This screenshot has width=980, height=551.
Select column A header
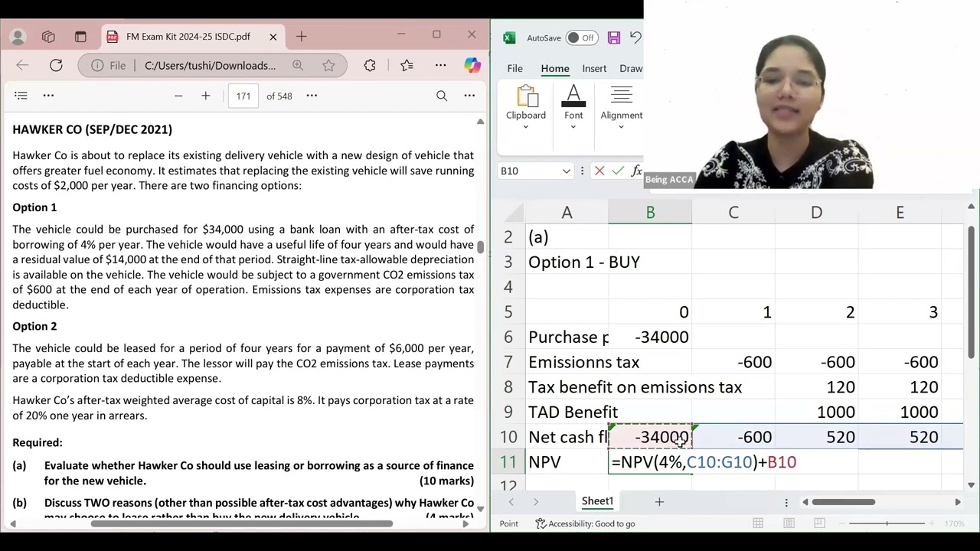[x=567, y=213]
